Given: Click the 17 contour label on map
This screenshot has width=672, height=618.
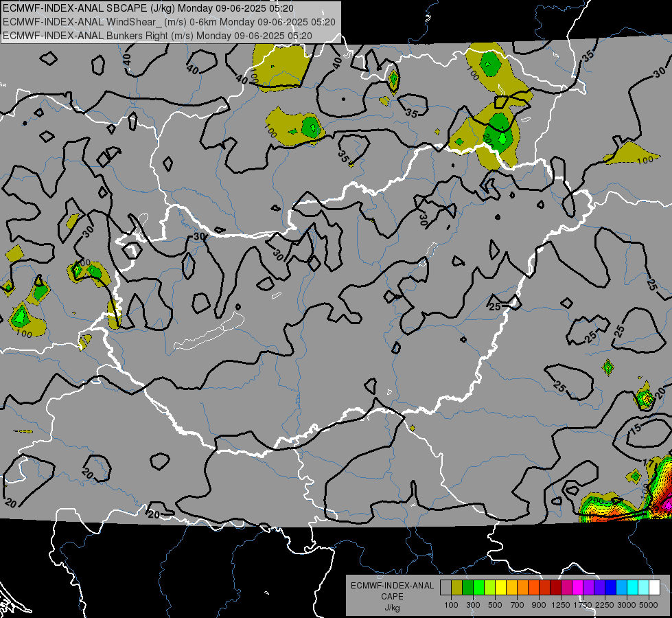Looking at the screenshot, I should (x=648, y=463).
